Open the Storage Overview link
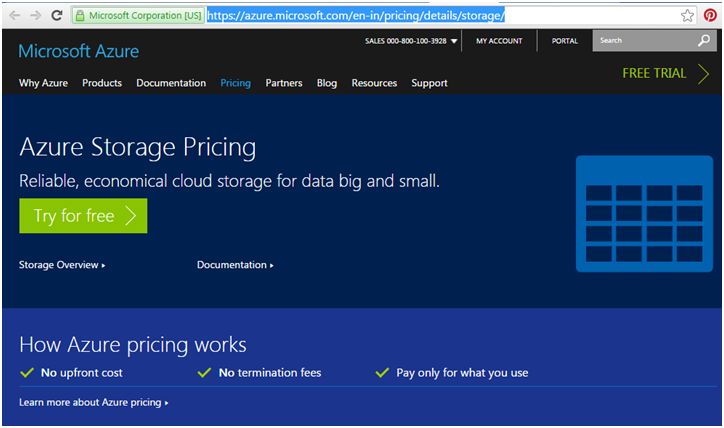The image size is (724, 428). [62, 265]
